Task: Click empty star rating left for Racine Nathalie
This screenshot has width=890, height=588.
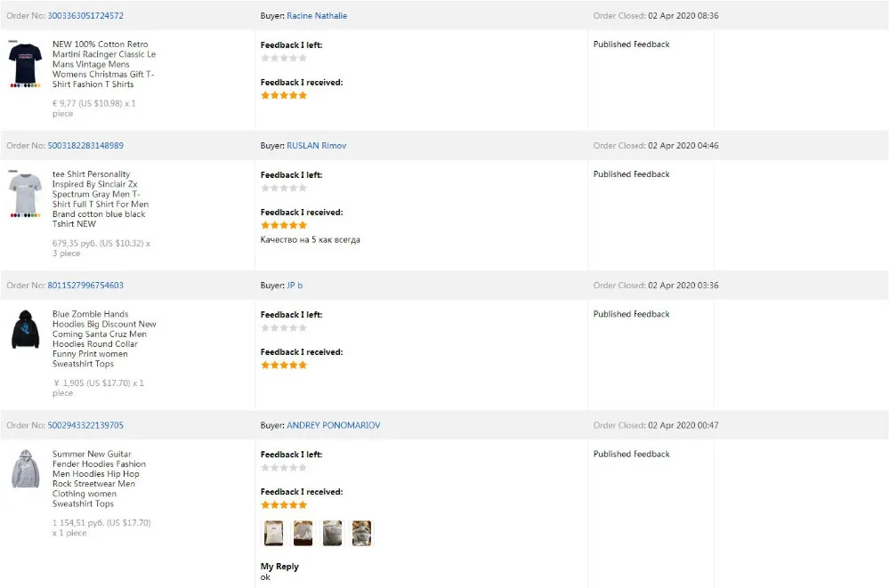Action: click(x=283, y=58)
